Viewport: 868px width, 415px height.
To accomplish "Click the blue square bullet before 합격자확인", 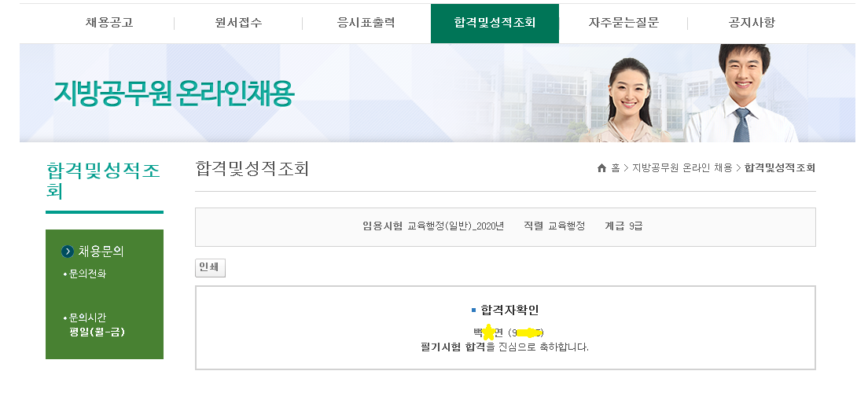I will [473, 310].
